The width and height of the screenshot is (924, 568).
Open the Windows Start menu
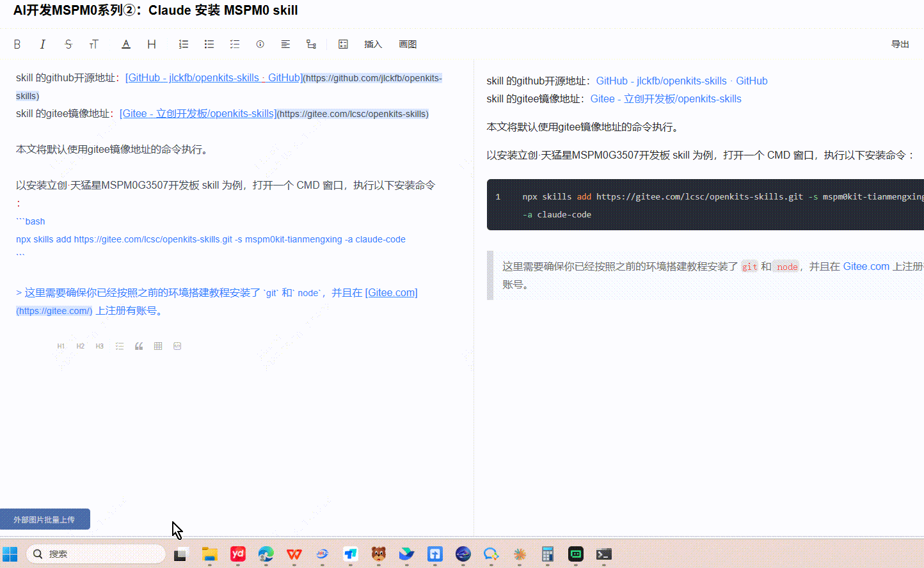coord(10,554)
